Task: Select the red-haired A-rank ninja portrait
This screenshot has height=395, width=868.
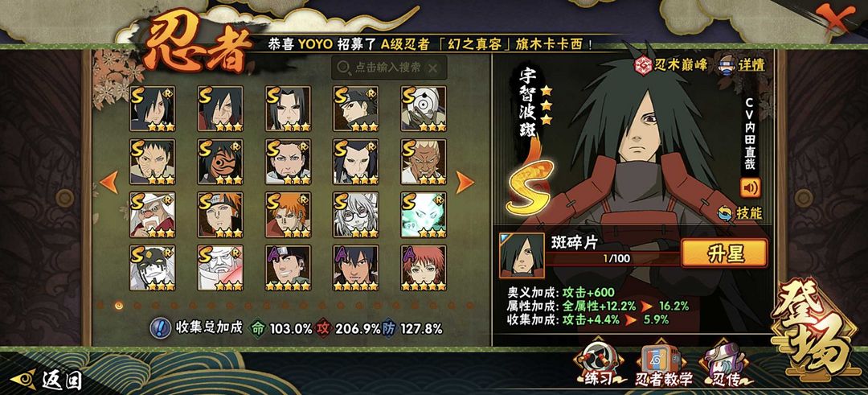Action: (424, 268)
